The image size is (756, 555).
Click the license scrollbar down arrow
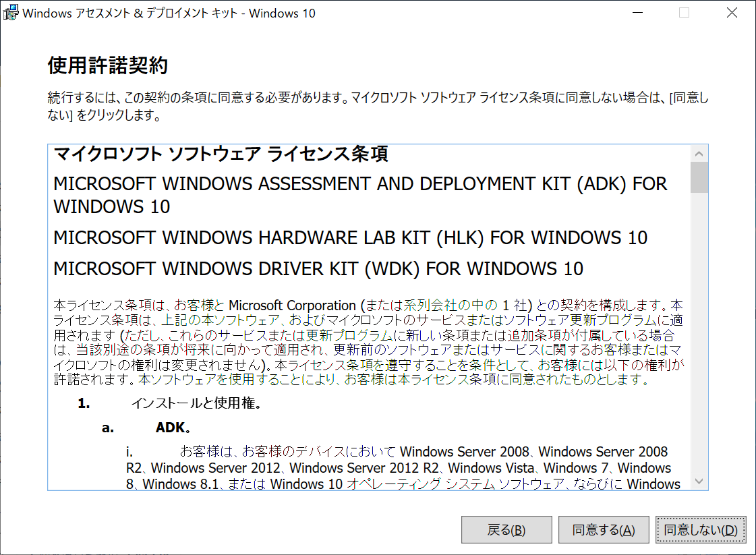coord(699,481)
